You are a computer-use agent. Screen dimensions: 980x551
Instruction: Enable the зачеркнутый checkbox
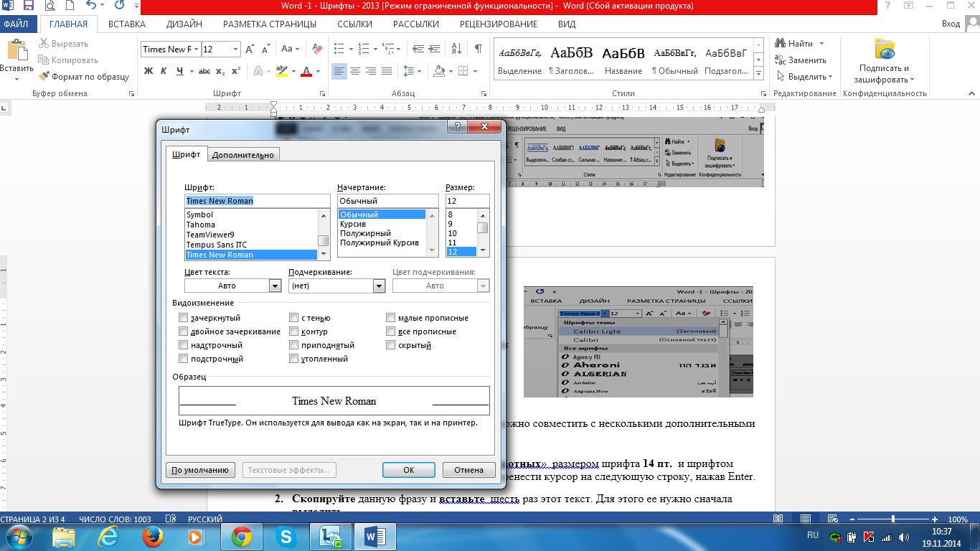(x=184, y=318)
